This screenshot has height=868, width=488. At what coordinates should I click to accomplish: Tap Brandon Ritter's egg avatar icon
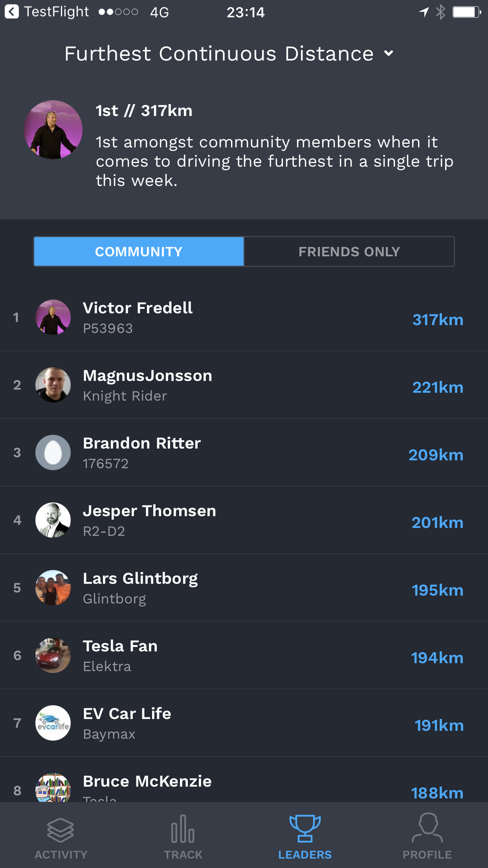(x=53, y=452)
